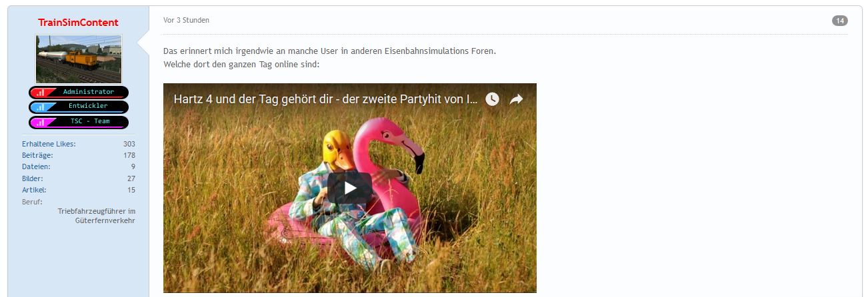Open the Erhaltene Likes link
This screenshot has width=868, height=297.
tap(49, 144)
